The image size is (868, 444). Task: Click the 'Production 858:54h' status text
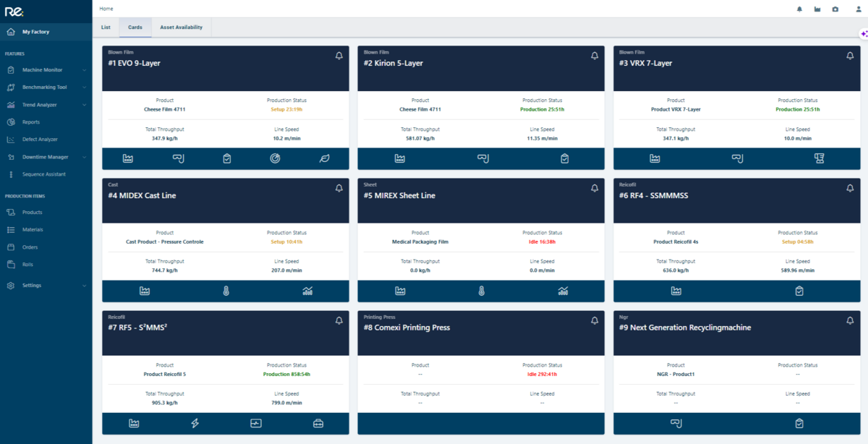pos(286,374)
